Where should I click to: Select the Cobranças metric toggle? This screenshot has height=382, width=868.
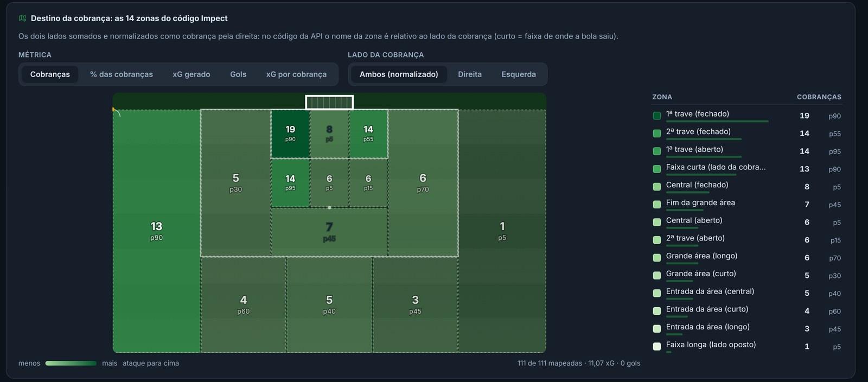coord(50,74)
